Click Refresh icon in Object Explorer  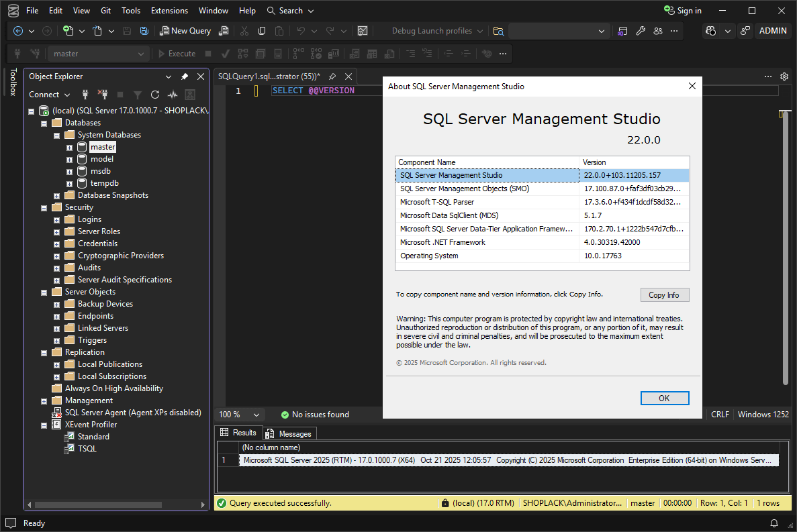click(155, 95)
